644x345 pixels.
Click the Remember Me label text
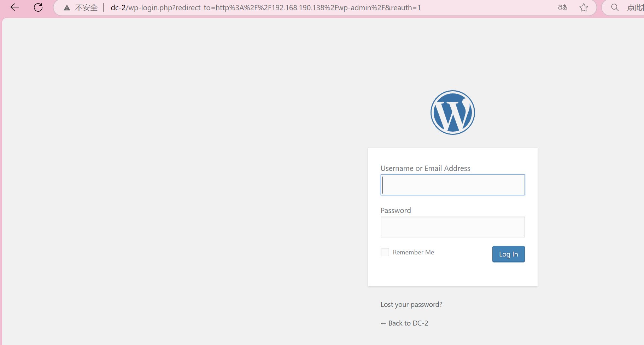click(414, 252)
